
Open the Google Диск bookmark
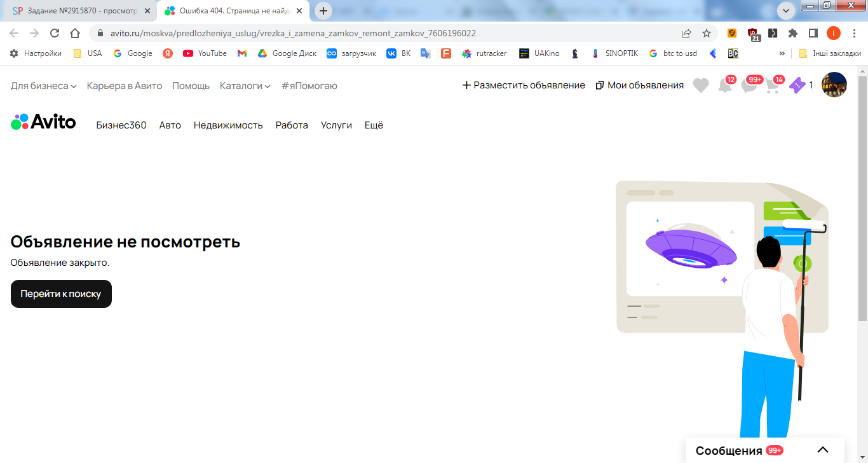coord(287,53)
